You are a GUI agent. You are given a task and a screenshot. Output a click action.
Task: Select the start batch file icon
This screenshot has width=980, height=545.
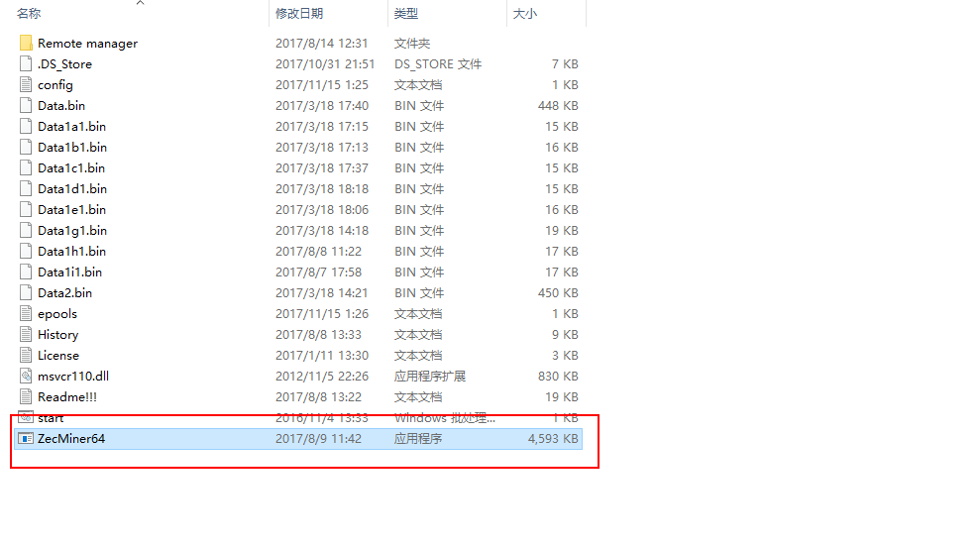click(26, 418)
